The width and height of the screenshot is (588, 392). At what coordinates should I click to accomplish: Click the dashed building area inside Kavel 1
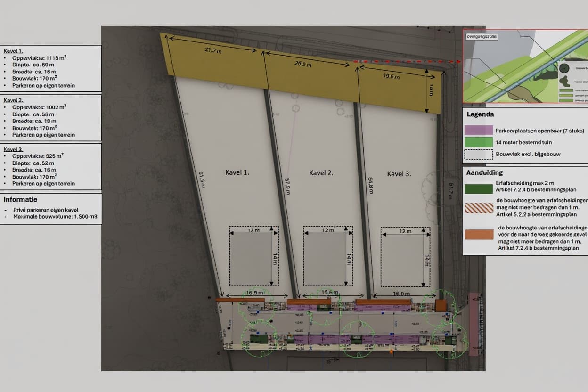[253, 256]
